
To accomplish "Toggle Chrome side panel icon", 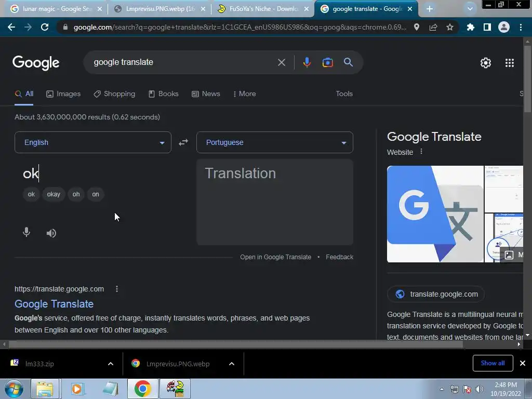I will 487,27.
